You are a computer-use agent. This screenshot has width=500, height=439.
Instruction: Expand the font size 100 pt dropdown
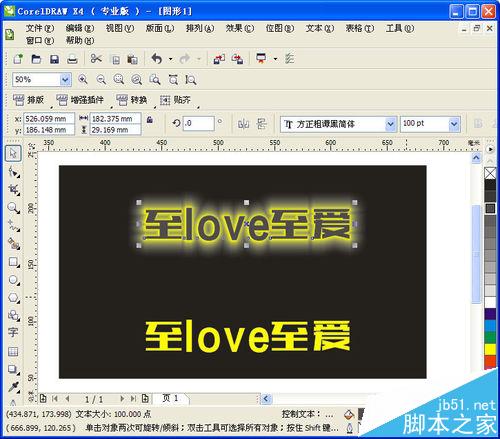(454, 124)
